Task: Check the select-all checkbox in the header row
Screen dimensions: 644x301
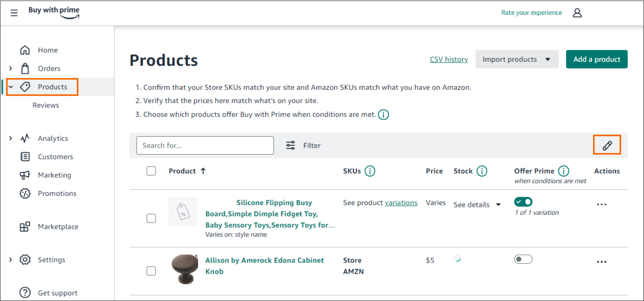Action: click(151, 171)
